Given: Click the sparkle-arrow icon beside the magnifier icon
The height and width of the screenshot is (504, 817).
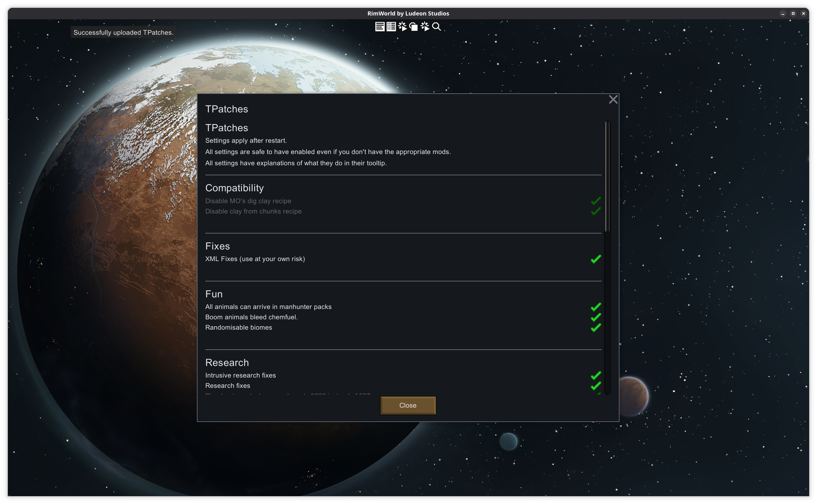Looking at the screenshot, I should point(425,26).
